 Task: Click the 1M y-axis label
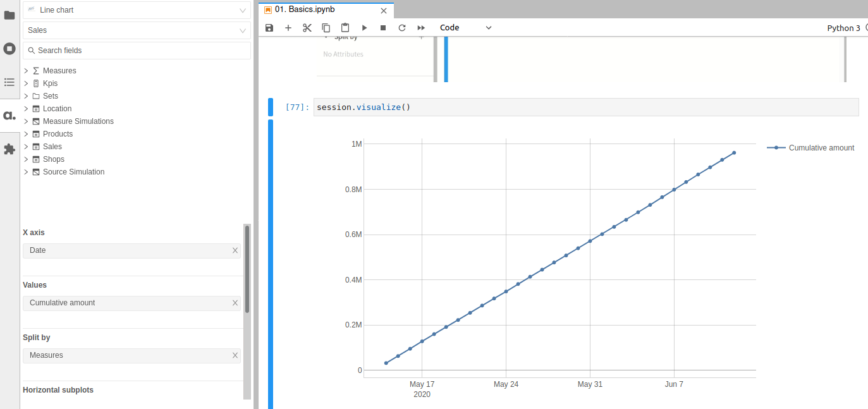tap(357, 144)
